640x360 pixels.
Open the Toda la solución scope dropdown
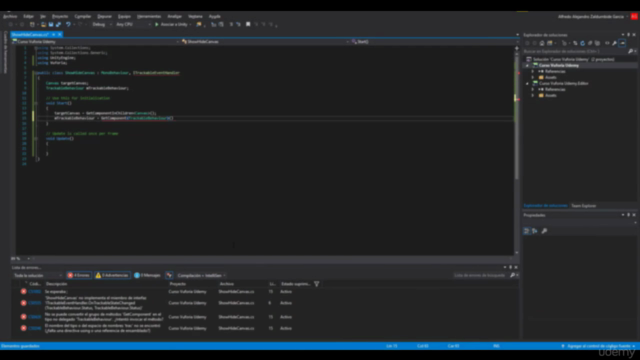38,276
